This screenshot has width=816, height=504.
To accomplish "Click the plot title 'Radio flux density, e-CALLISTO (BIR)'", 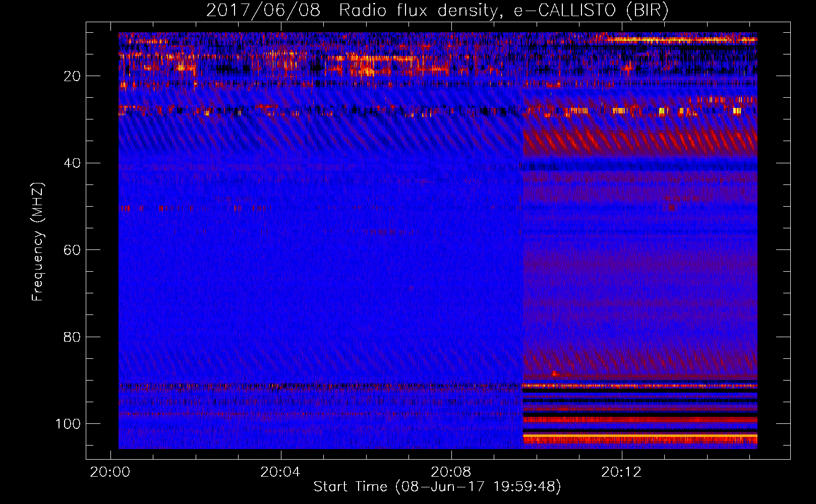I will [503, 11].
